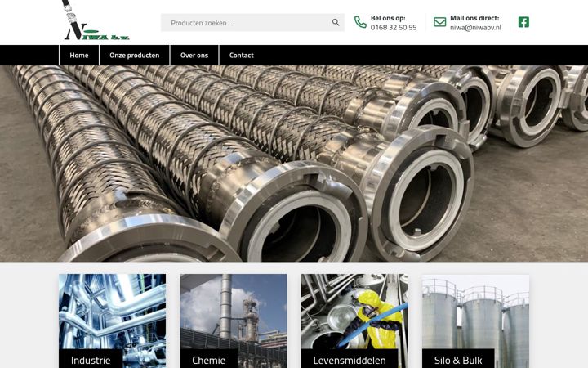
Task: Click the niwa@niwabv.nl email link
Action: pyautogui.click(x=475, y=28)
